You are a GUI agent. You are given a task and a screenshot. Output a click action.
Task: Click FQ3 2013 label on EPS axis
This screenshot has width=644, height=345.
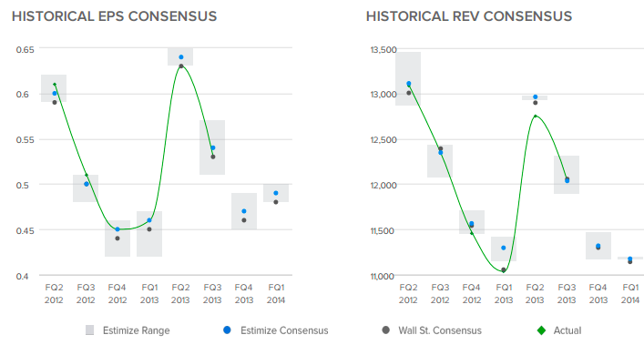tap(212, 294)
